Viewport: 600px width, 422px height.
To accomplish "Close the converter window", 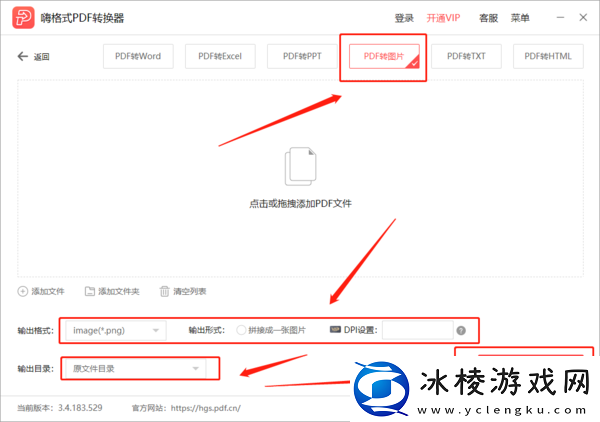I will [583, 18].
